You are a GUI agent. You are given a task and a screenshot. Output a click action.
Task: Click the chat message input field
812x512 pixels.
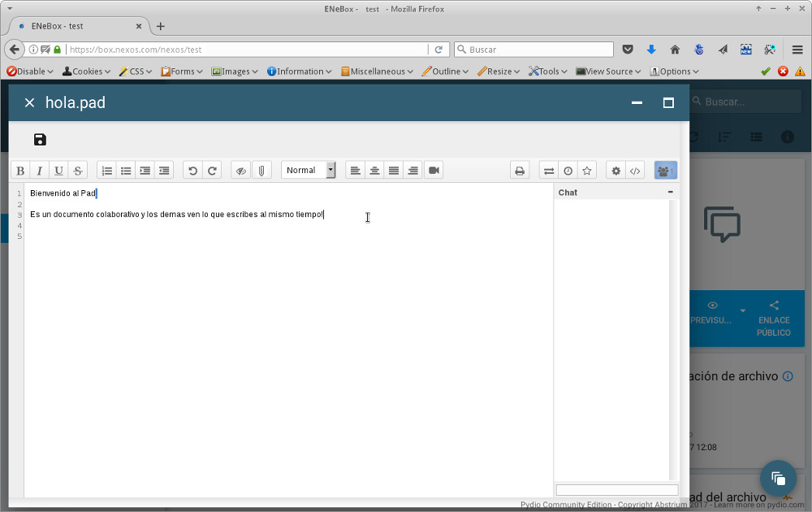coord(617,490)
